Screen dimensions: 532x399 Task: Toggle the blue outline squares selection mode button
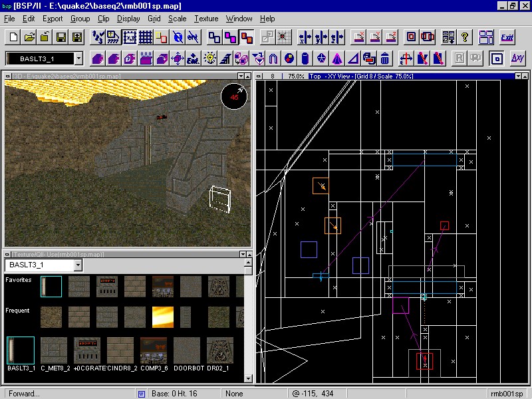(x=214, y=37)
